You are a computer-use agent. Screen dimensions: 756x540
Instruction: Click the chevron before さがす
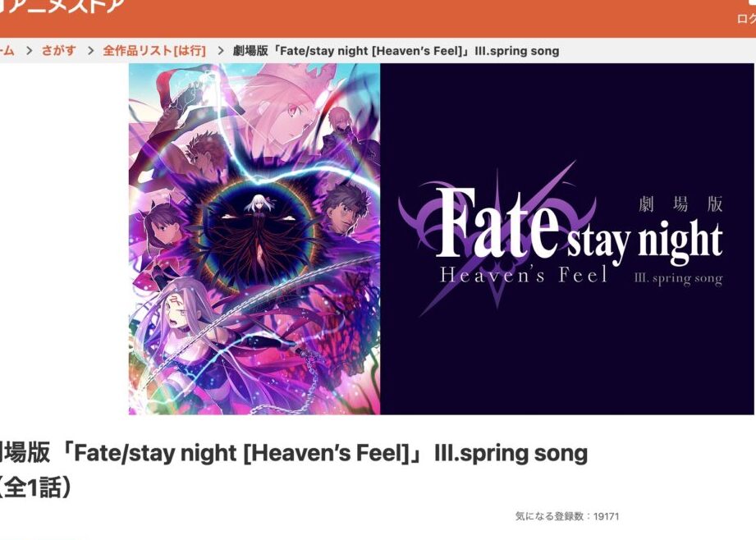pos(29,51)
